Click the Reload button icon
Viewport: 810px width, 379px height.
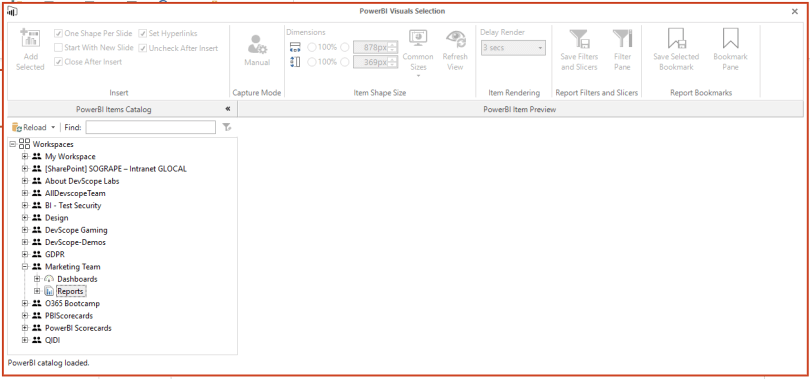coord(17,128)
